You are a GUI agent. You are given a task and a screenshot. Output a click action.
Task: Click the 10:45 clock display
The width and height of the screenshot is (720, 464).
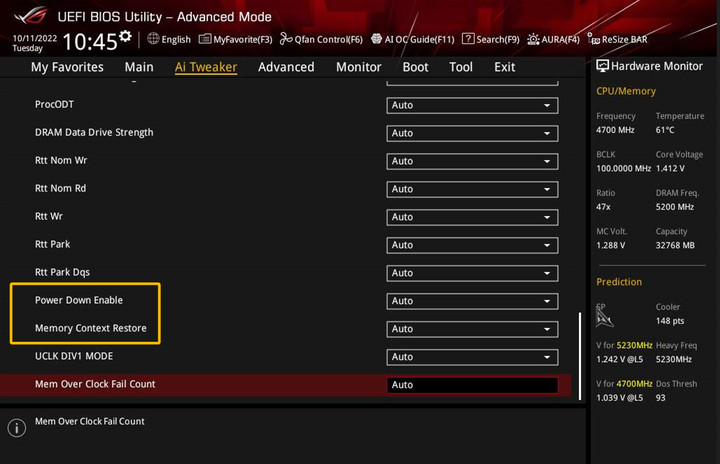pyautogui.click(x=90, y=42)
